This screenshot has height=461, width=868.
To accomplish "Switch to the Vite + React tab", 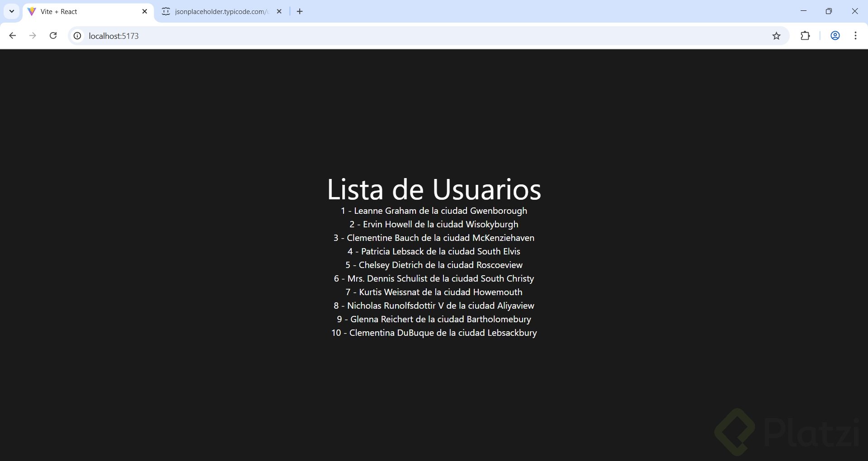I will (88, 12).
